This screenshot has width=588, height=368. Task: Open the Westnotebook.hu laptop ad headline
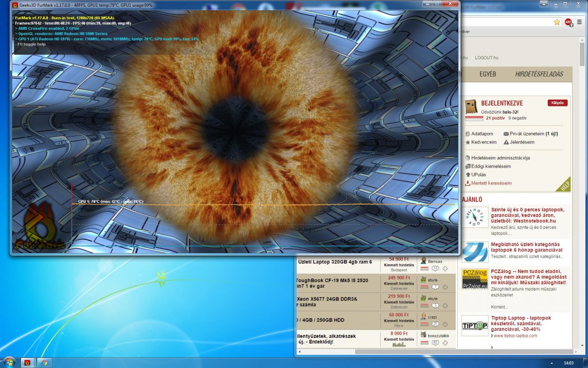click(528, 215)
